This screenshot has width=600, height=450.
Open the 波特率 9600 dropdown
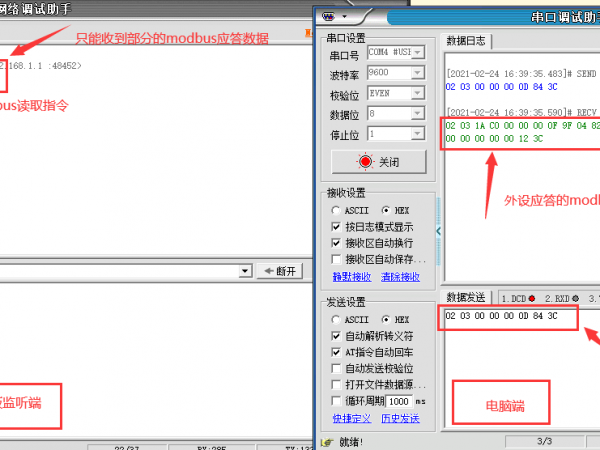[x=418, y=73]
